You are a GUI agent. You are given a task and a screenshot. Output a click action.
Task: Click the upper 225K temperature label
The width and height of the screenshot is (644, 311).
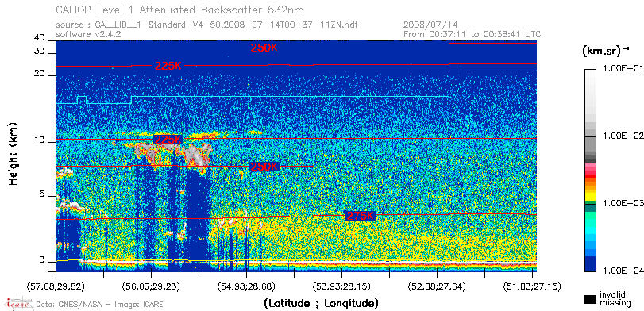(168, 66)
